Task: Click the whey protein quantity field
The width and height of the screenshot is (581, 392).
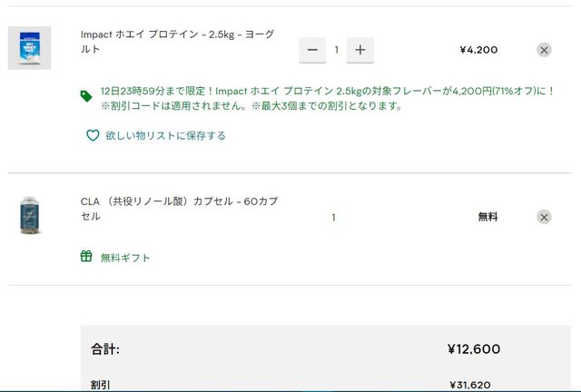Action: coord(336,50)
